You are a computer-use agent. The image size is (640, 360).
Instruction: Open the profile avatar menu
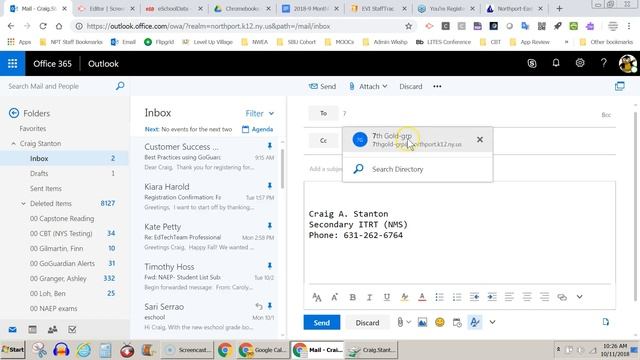(x=628, y=64)
